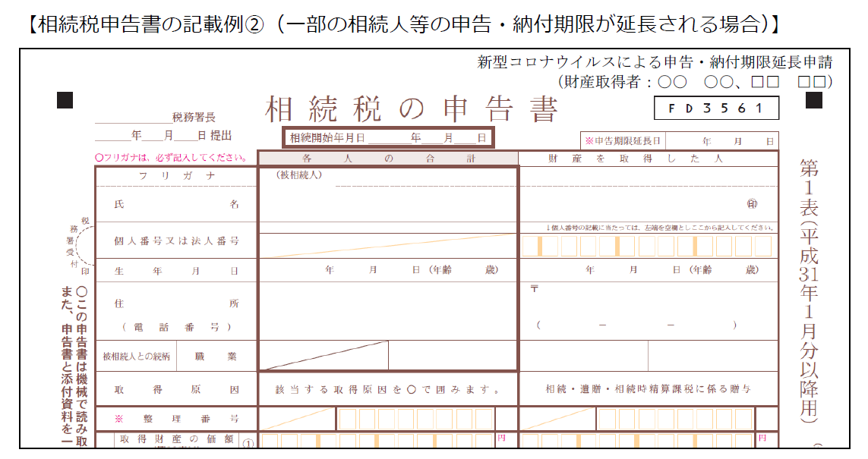Click the birth date field in '財産を取得した人' column

[649, 270]
